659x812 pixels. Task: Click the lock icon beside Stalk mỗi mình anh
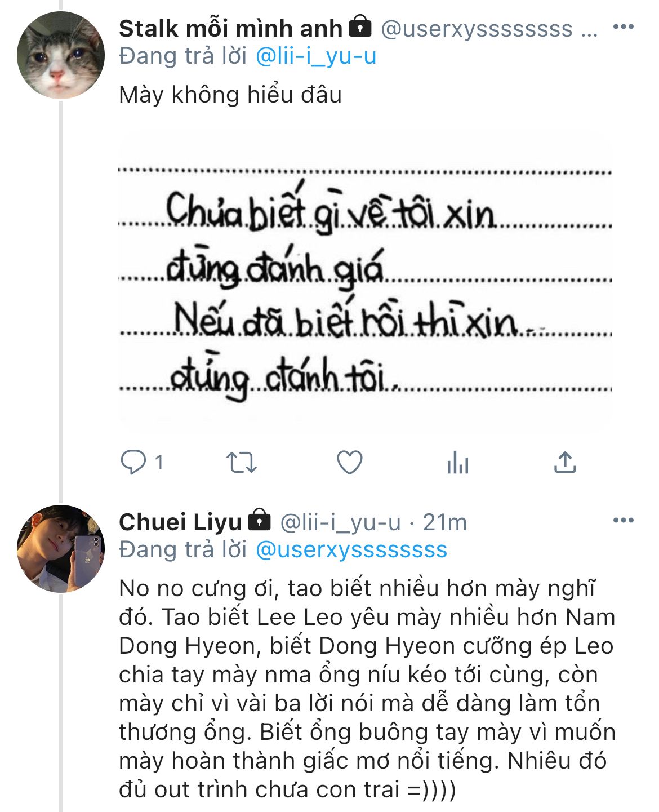point(360,26)
